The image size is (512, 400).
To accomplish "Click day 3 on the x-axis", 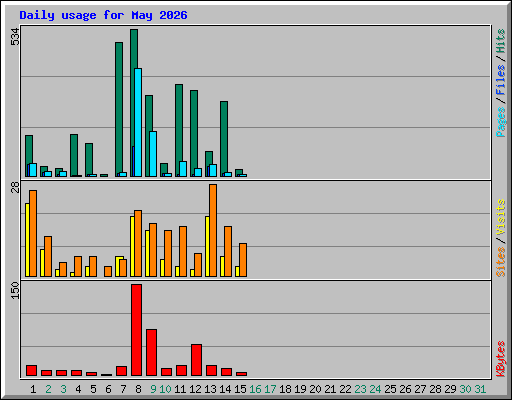I will coord(63,389).
